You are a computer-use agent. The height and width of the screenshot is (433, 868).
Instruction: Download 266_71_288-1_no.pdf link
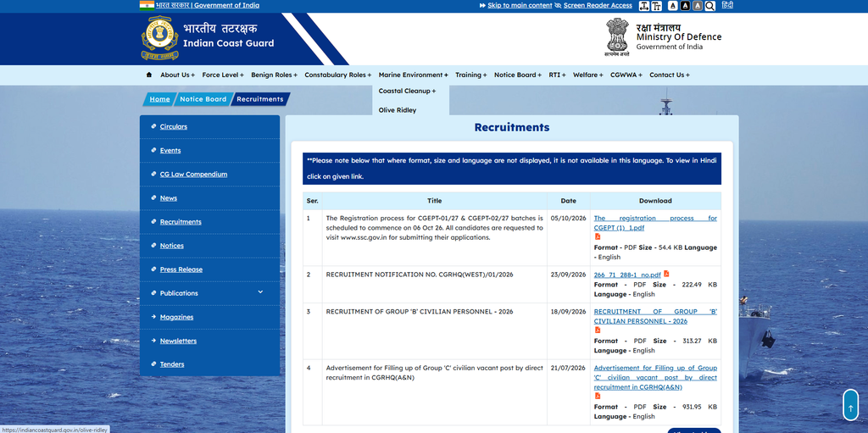(627, 275)
